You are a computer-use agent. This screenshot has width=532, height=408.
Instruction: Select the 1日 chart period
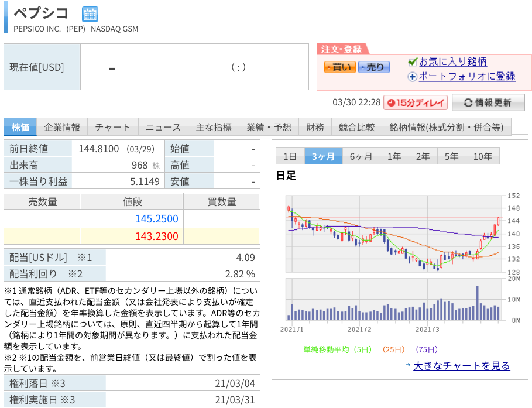[x=290, y=156]
